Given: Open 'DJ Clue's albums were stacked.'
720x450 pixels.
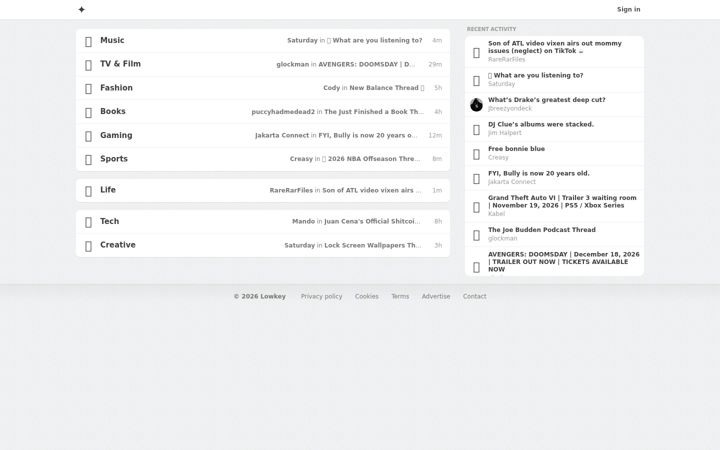Looking at the screenshot, I should (540, 124).
